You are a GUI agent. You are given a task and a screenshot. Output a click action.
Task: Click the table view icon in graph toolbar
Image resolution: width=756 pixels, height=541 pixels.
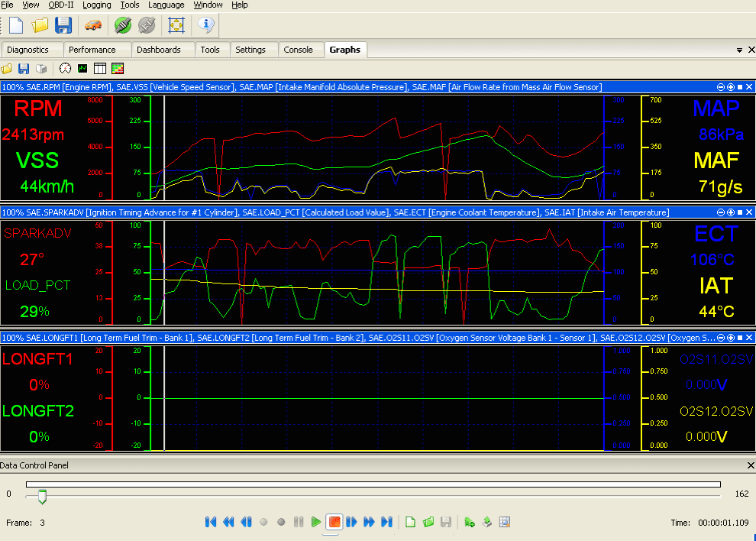coord(99,68)
